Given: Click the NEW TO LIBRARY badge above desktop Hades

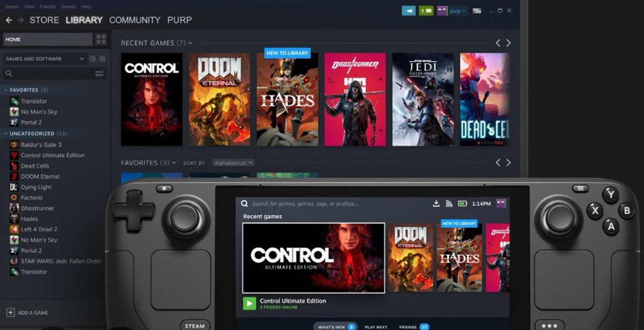Looking at the screenshot, I should pos(288,53).
